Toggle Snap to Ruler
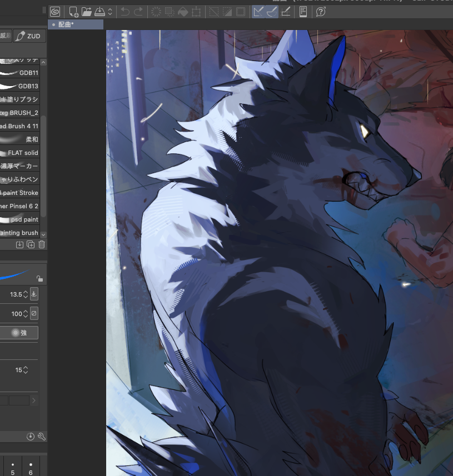The height and width of the screenshot is (476, 453). click(x=258, y=12)
